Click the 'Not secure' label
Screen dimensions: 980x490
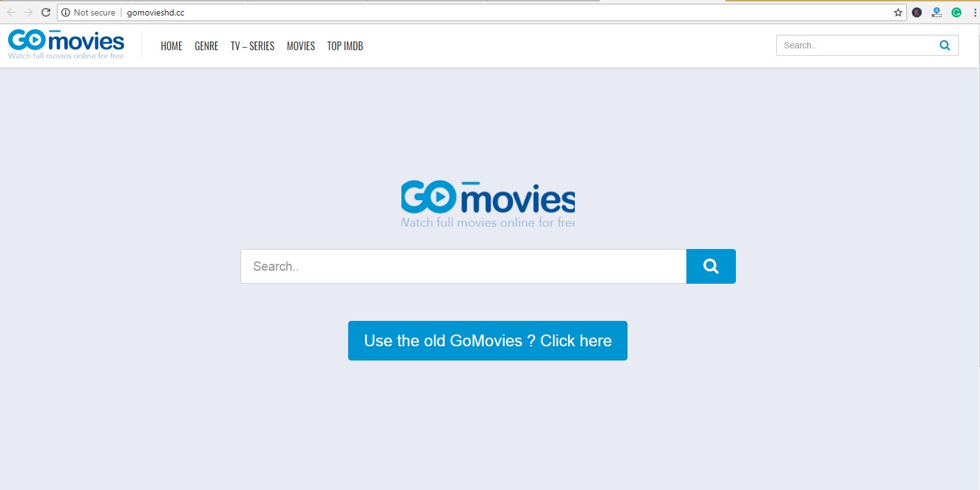click(94, 12)
